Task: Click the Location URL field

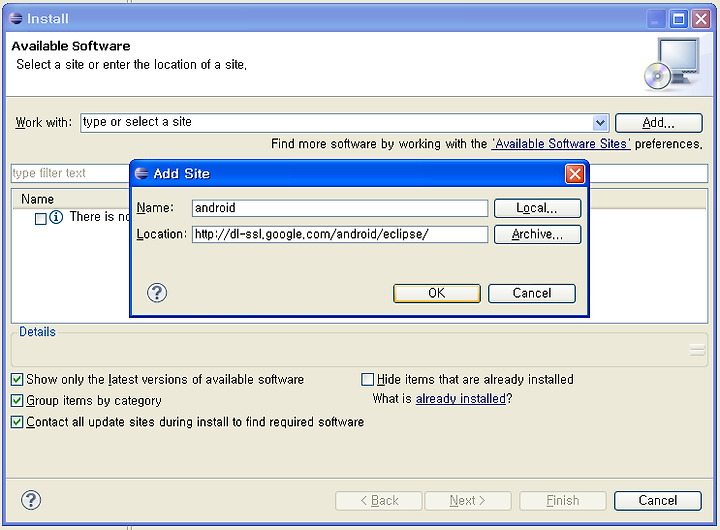Action: pos(340,234)
